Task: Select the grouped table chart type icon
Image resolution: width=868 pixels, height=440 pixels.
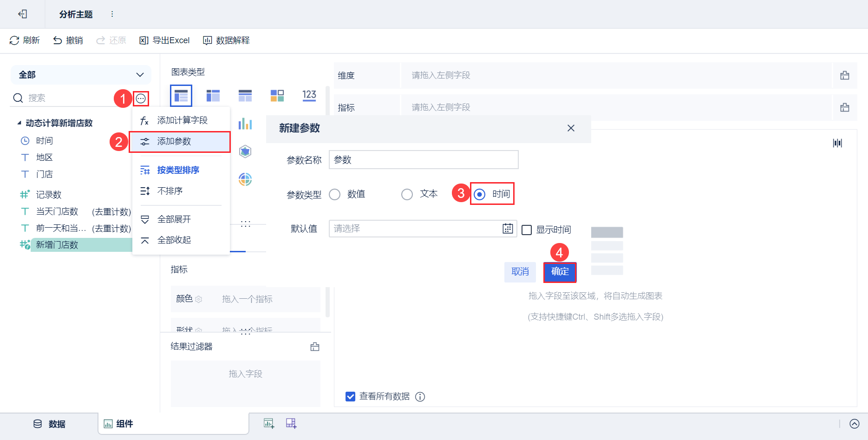Action: (181, 96)
